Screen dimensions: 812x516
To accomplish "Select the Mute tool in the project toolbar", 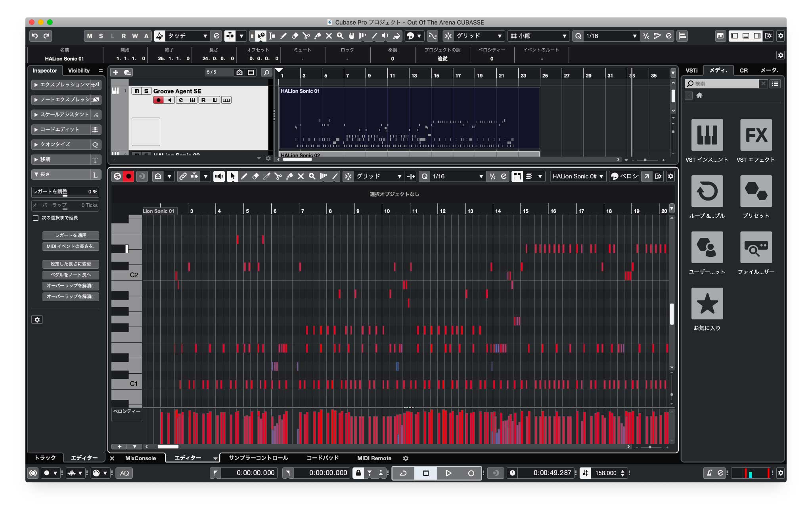I will pyautogui.click(x=329, y=36).
